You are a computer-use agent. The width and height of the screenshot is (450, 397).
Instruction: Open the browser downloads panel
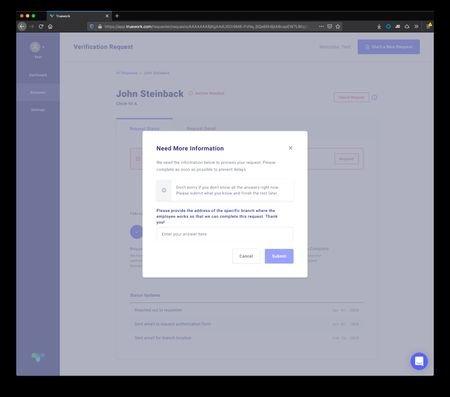coord(379,26)
